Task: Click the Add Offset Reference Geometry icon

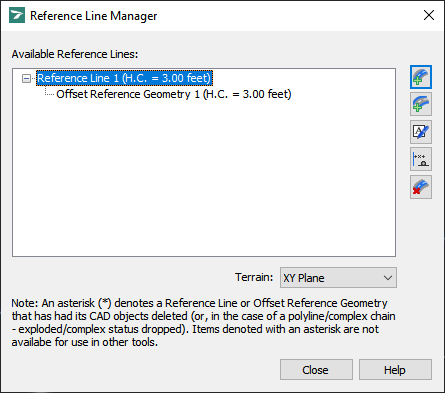Action: point(421,104)
